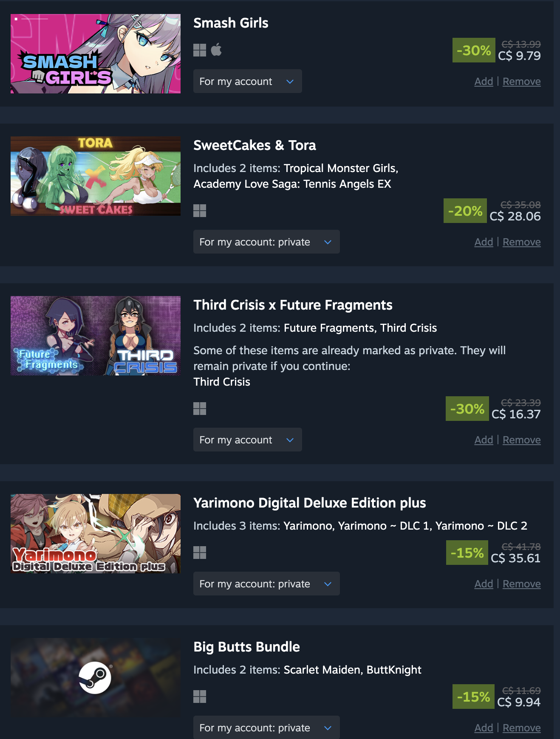
Task: Click Windows icon for Third Crisis bundle
Action: click(200, 409)
